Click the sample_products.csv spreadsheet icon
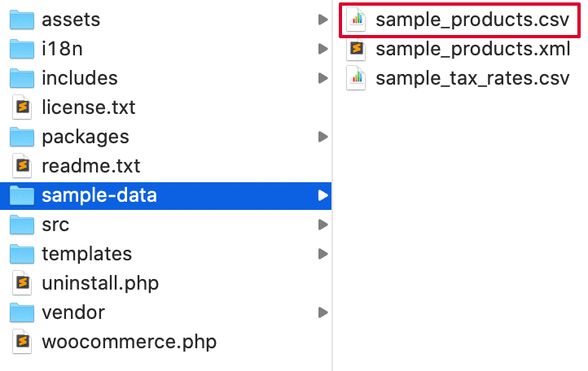This screenshot has height=371, width=588. point(356,20)
